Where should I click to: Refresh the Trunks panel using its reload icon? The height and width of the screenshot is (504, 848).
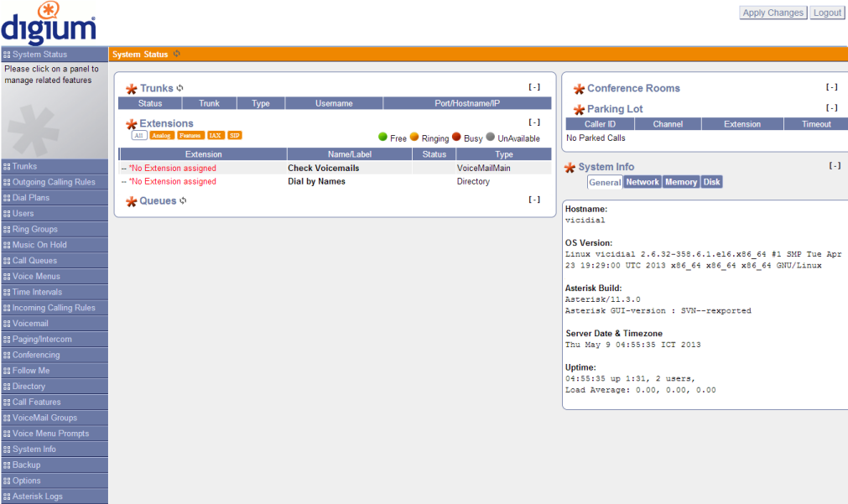click(x=180, y=88)
